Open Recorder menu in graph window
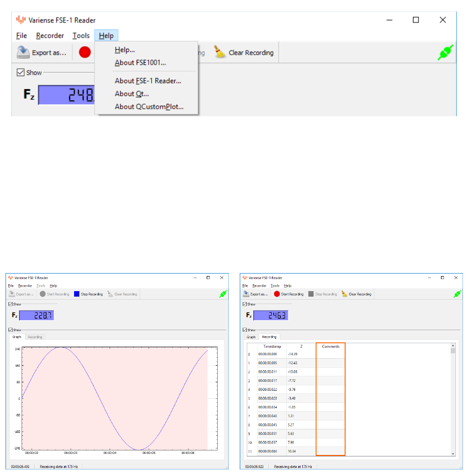This screenshot has height=476, width=469. [x=25, y=286]
